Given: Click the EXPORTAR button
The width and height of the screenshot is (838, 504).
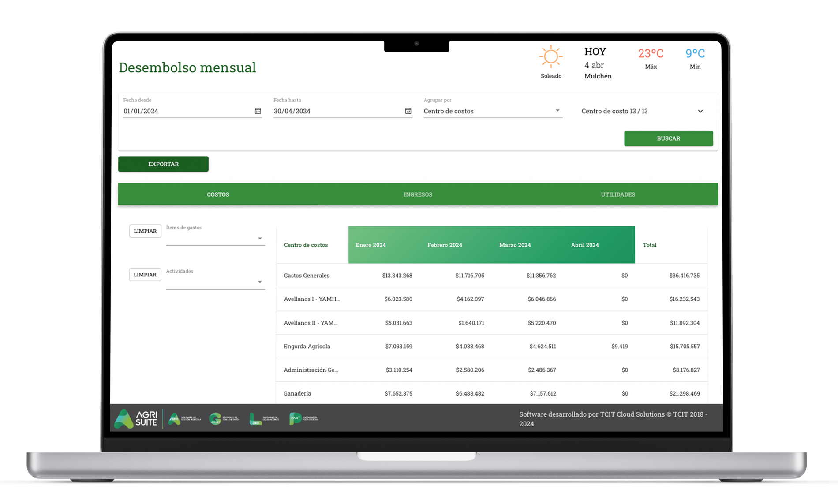Looking at the screenshot, I should point(163,164).
